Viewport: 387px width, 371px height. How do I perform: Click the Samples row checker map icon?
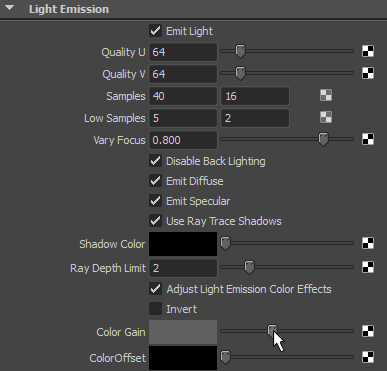(x=326, y=95)
